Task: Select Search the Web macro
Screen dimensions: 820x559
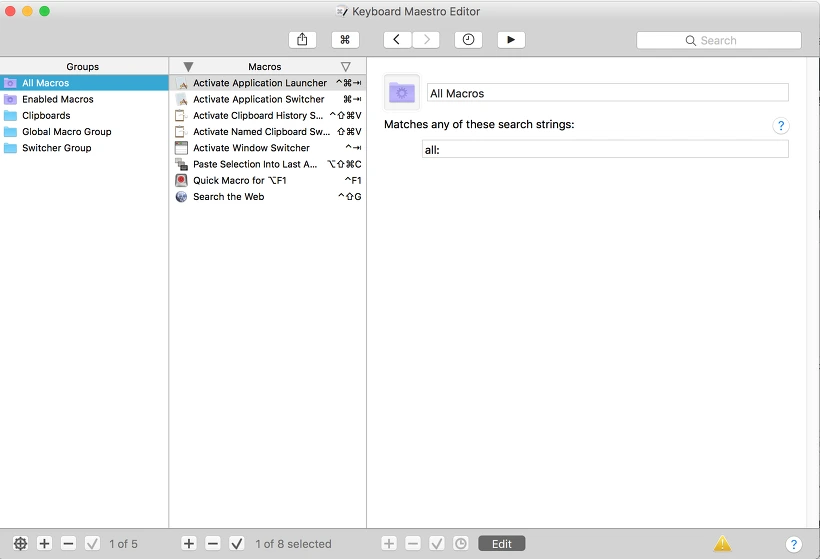Action: pos(268,196)
